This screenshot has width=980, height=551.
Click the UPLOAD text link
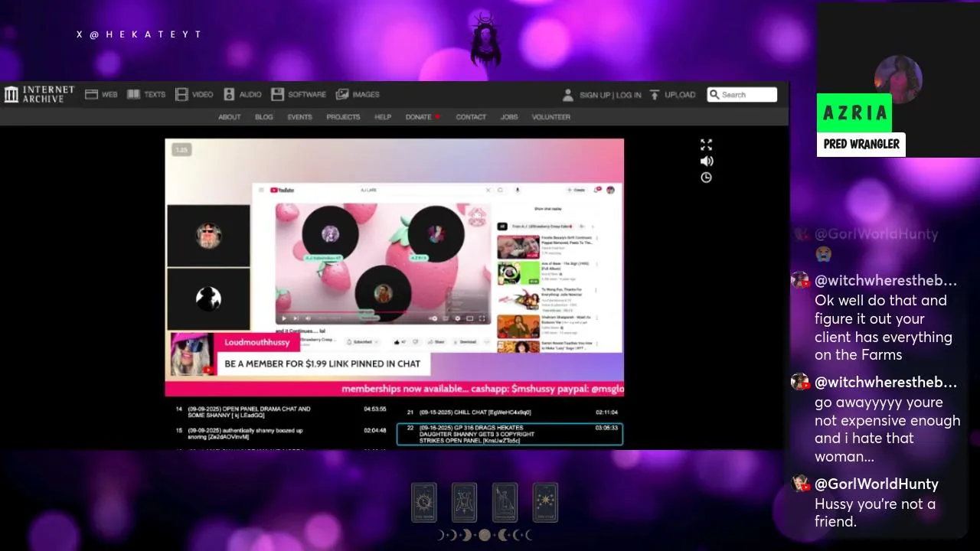coord(680,95)
